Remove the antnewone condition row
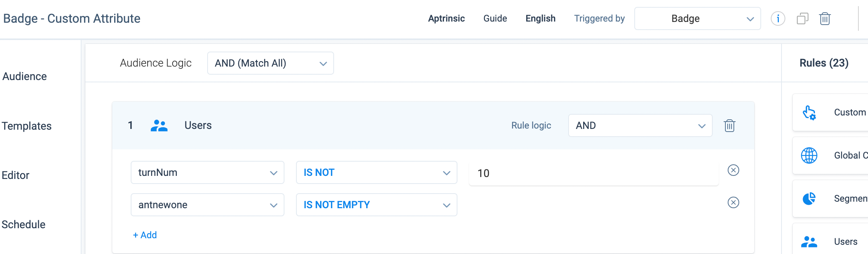Image resolution: width=868 pixels, height=254 pixels. pos(733,202)
